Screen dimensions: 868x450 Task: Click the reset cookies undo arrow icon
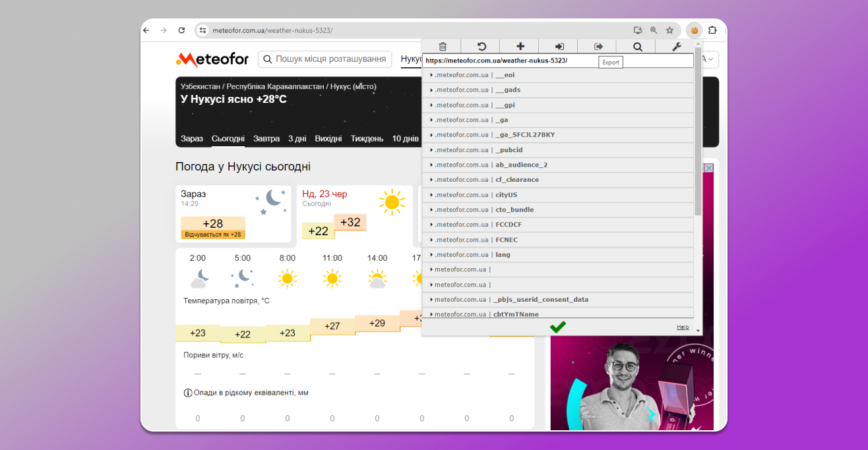click(x=481, y=46)
